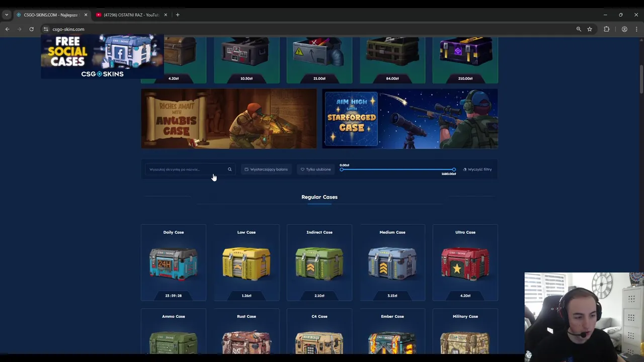The image size is (644, 362).
Task: Click the 3.15zł Medium Case price
Action: tap(392, 296)
